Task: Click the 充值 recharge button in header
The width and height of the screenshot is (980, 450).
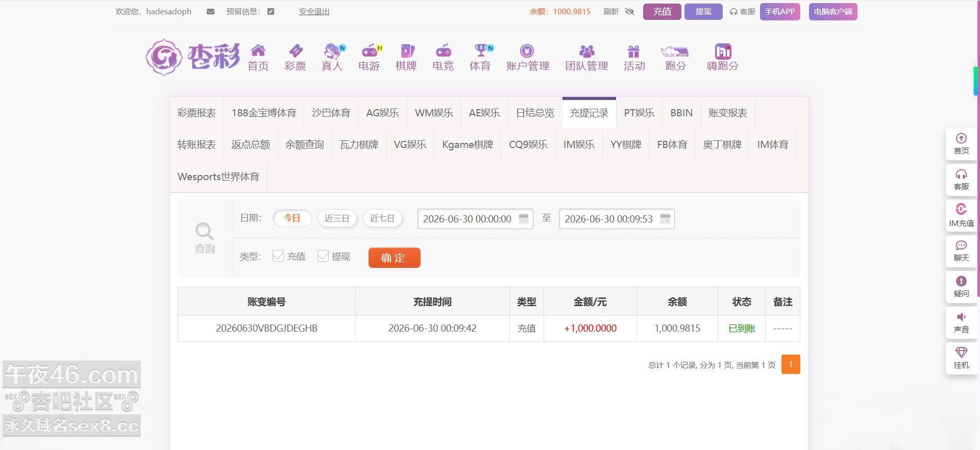Action: (662, 12)
